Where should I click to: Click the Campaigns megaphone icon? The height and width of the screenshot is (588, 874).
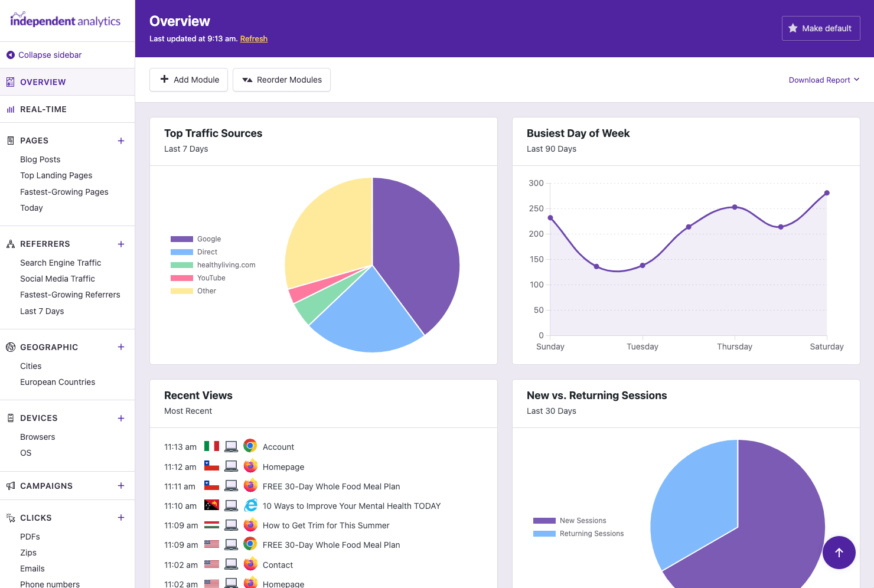coord(10,485)
